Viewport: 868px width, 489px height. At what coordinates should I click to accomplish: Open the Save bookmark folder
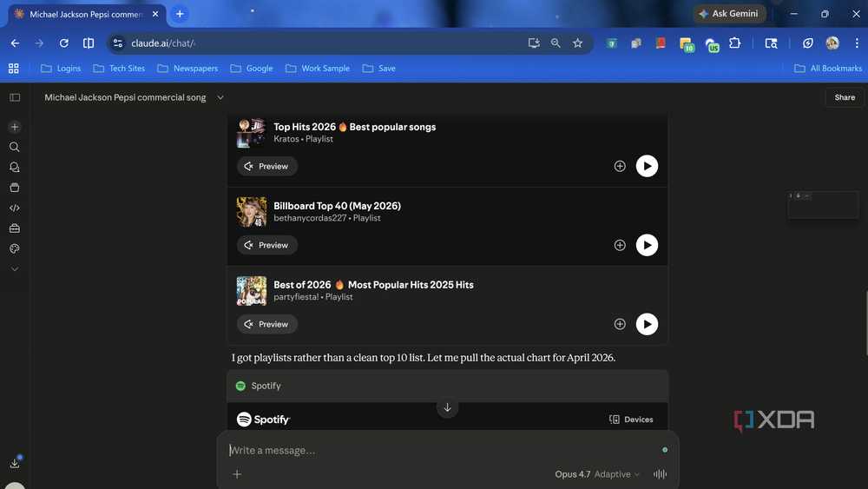click(x=379, y=68)
